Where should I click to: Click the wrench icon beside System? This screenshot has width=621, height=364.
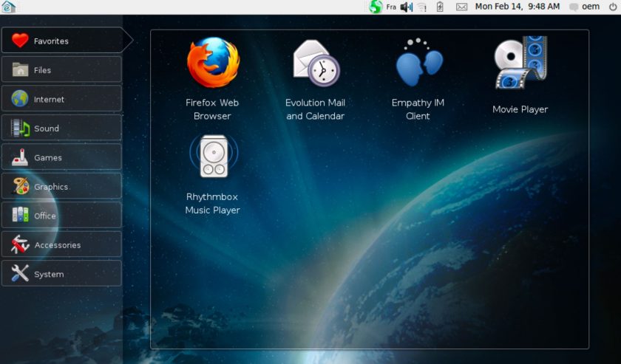point(20,273)
